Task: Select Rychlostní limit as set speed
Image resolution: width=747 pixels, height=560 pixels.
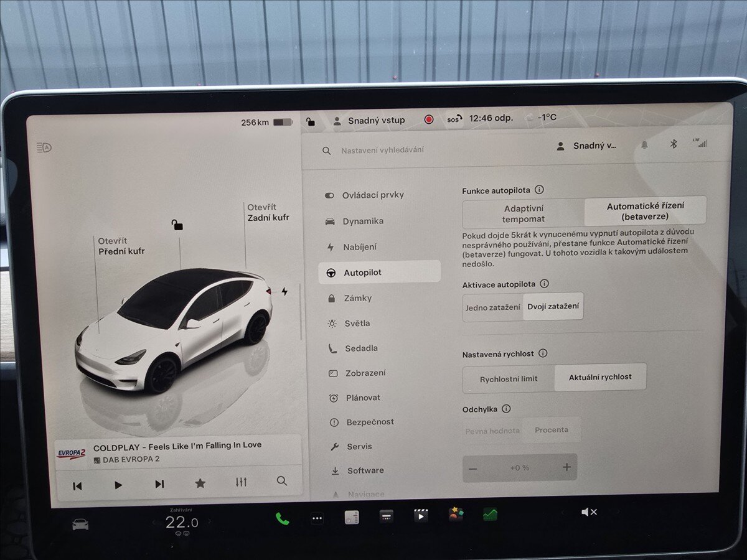Action: tap(508, 377)
